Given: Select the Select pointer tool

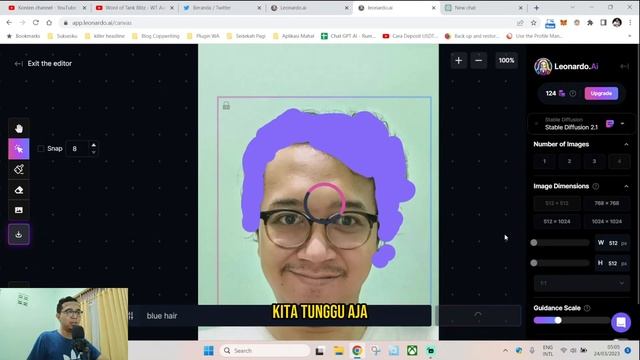Looking at the screenshot, I should pos(19,149).
